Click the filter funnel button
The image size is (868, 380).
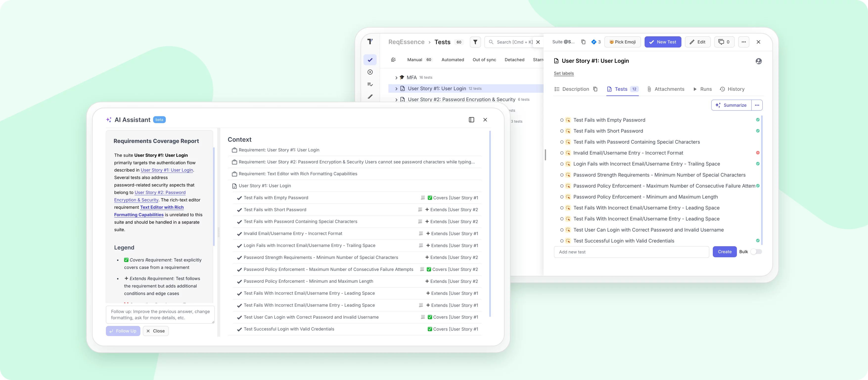(475, 42)
